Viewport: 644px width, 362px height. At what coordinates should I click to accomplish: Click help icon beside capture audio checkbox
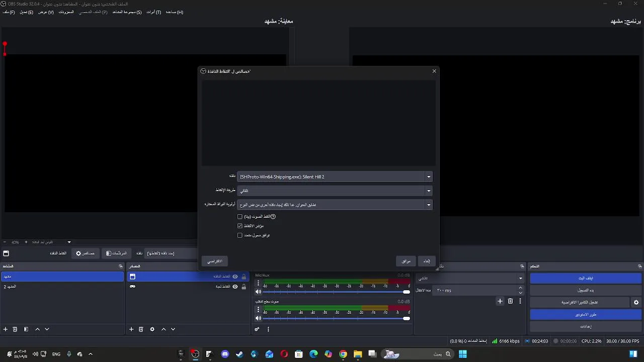[x=273, y=217]
